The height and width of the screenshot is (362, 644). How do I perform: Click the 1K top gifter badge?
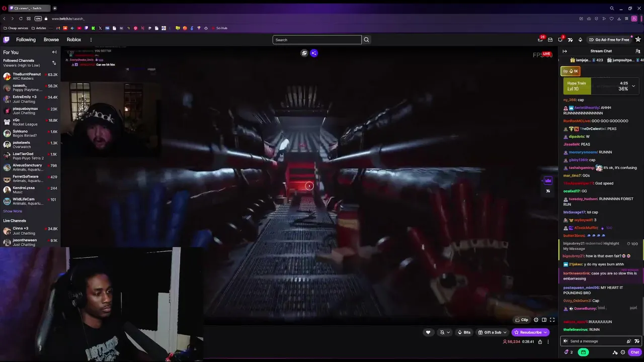571,71
